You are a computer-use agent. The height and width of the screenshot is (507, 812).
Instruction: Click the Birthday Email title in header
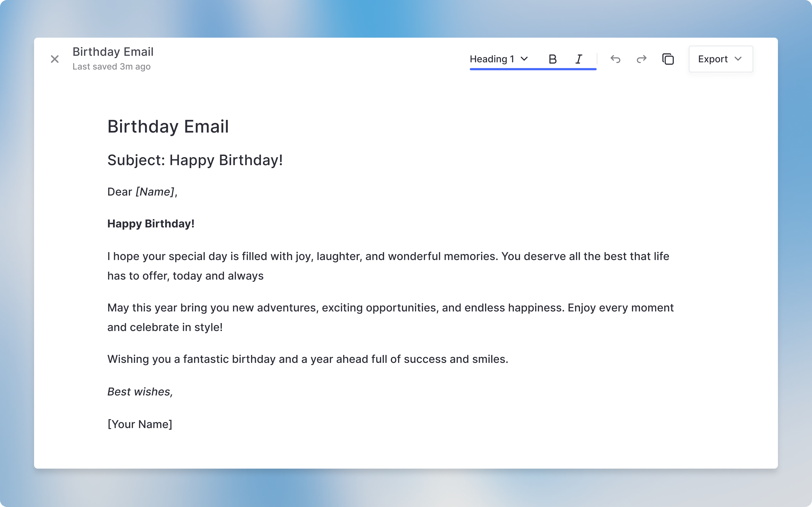pos(113,52)
